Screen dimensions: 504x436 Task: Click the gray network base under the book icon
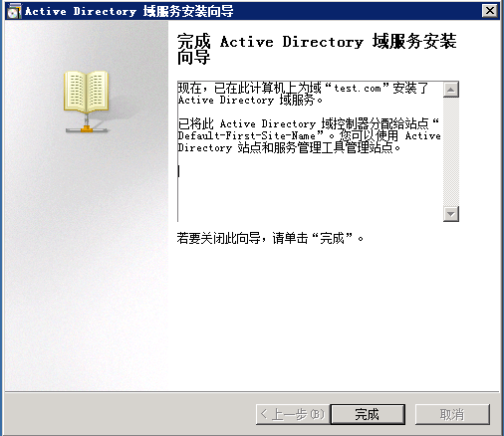[87, 129]
